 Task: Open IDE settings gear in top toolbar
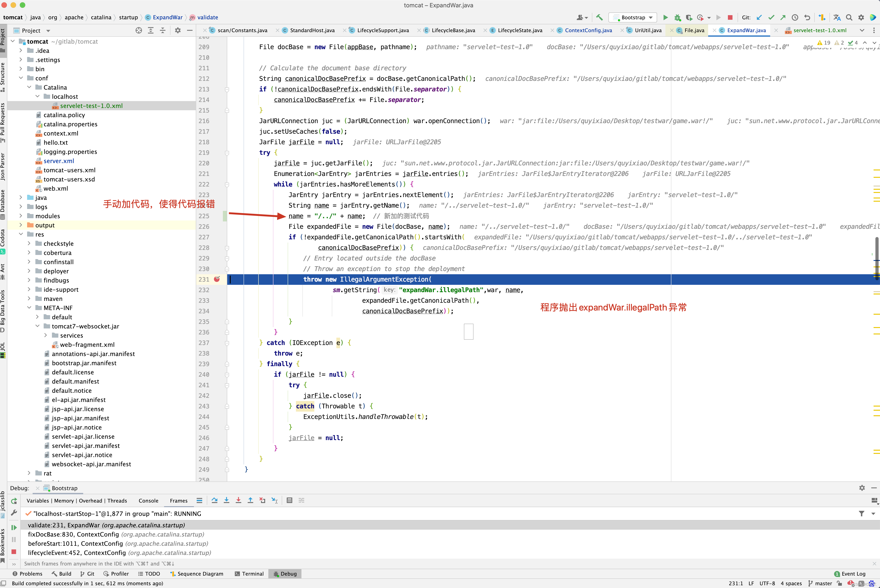[861, 17]
